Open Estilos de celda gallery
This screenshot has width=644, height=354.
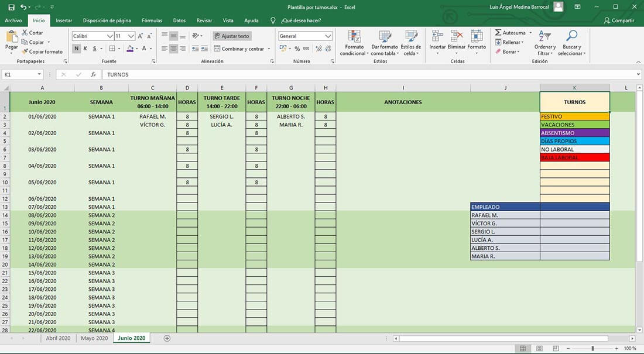pos(411,43)
